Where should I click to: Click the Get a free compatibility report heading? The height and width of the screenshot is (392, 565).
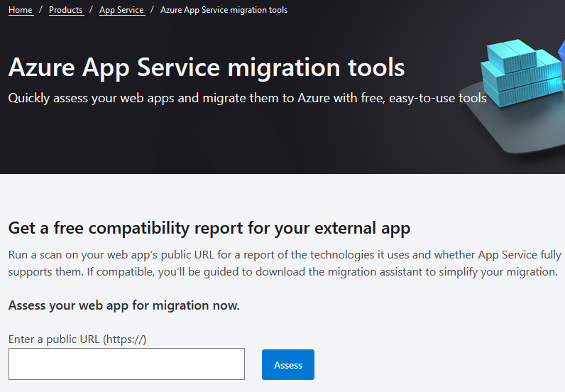[209, 228]
